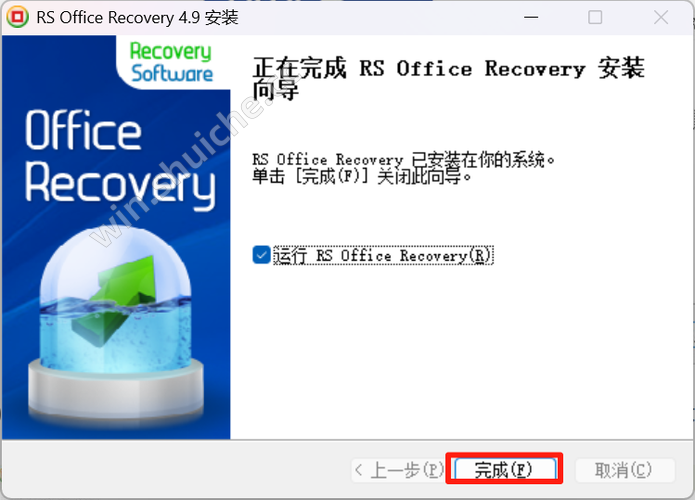Viewport: 695px width, 500px height.
Task: Click the 上一步(P) back button
Action: pyautogui.click(x=398, y=470)
